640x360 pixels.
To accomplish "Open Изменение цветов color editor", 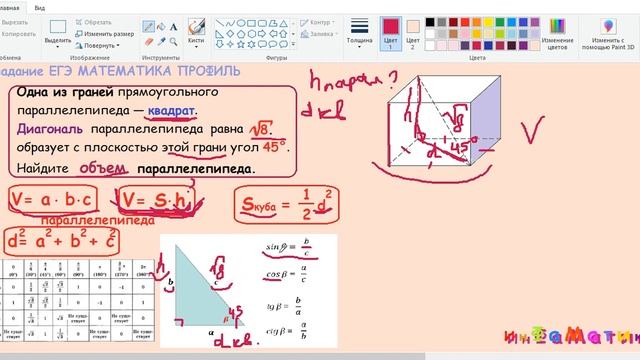I will (557, 34).
